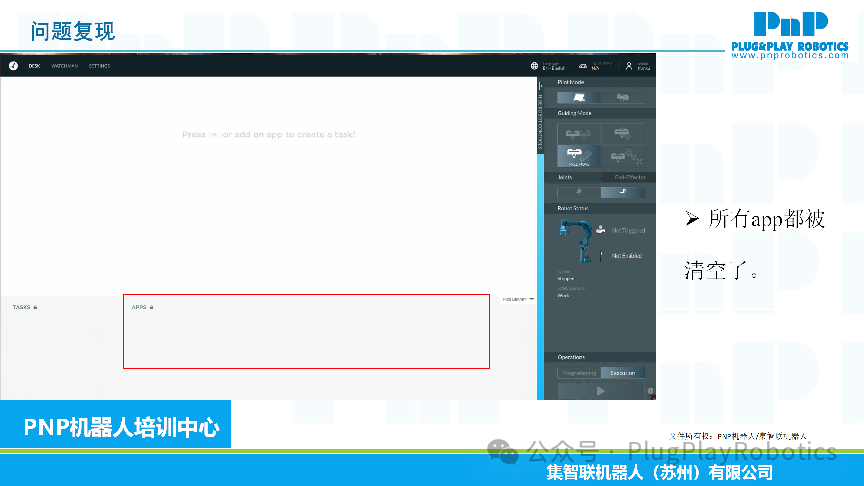Click the Pilot Mode section header
The image size is (864, 486).
571,82
